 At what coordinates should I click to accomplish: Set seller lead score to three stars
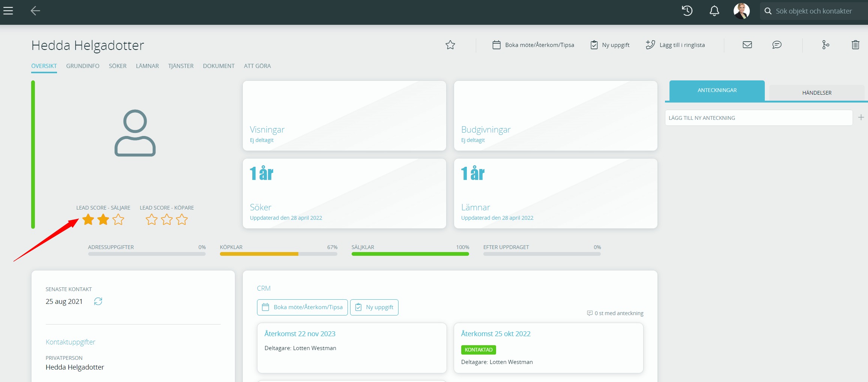tap(118, 219)
